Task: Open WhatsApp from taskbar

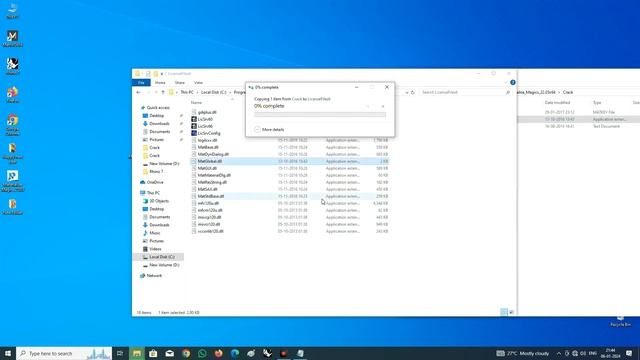Action: tap(202, 353)
